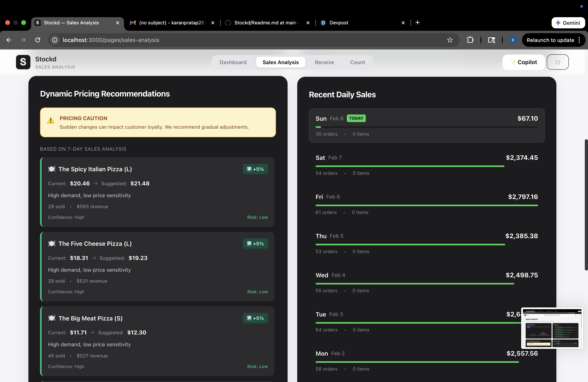Click the +5% badge on Spicy Italian Pizza
This screenshot has width=588, height=382.
point(255,169)
